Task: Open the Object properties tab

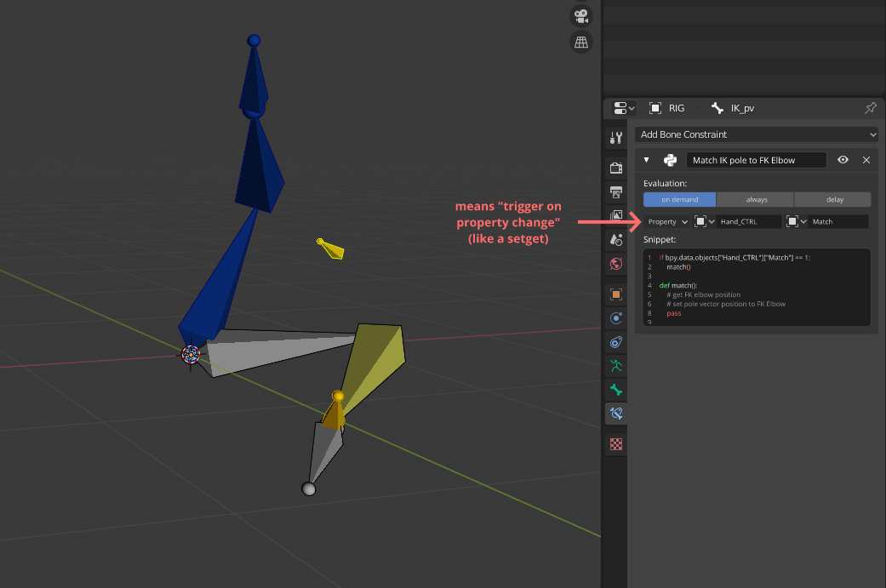Action: point(616,294)
